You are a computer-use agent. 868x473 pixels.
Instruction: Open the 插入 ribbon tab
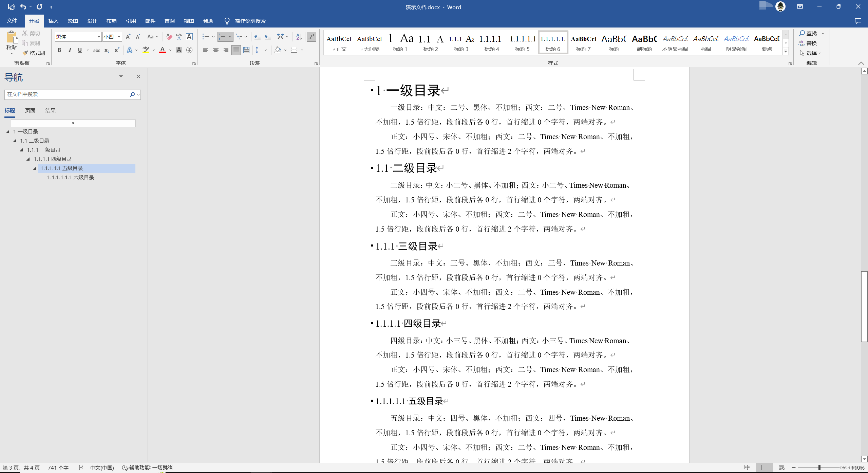point(53,21)
